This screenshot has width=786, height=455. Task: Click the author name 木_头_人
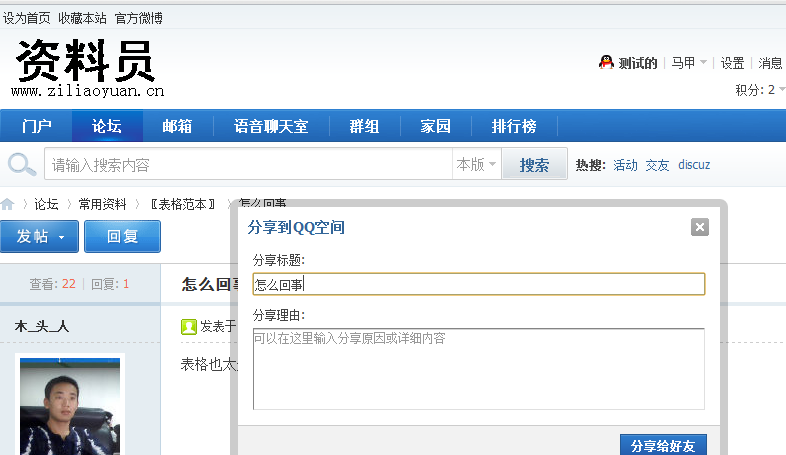coord(42,327)
